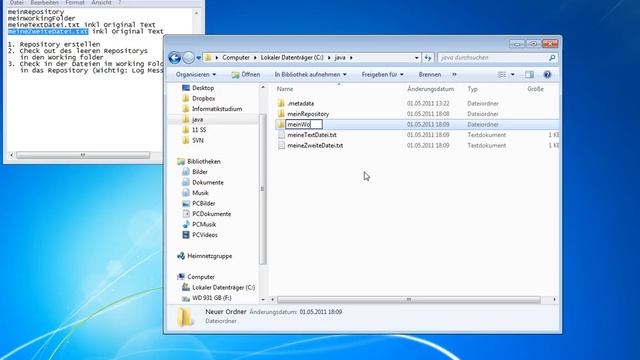Open Informatikstudium favorite folder
640x360 pixels.
[x=217, y=109]
